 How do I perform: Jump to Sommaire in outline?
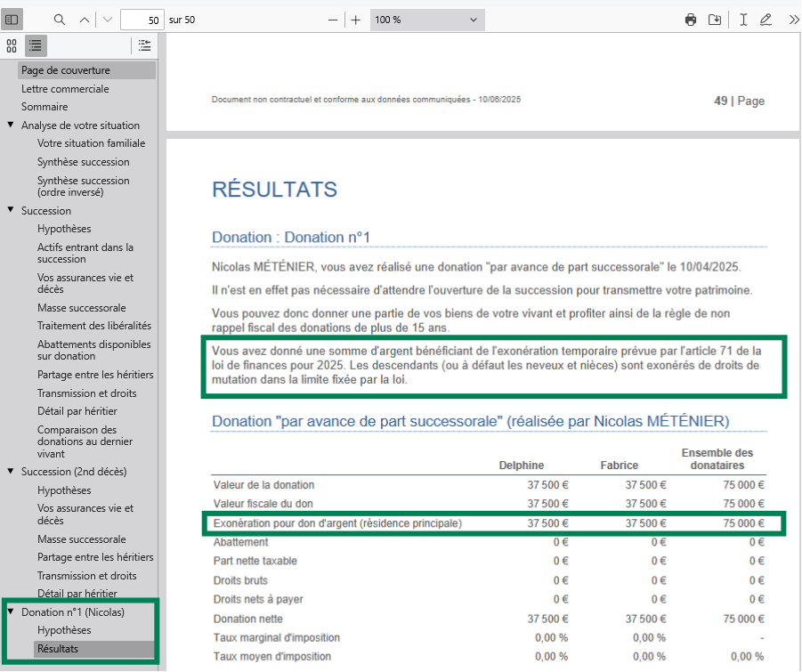click(x=45, y=107)
